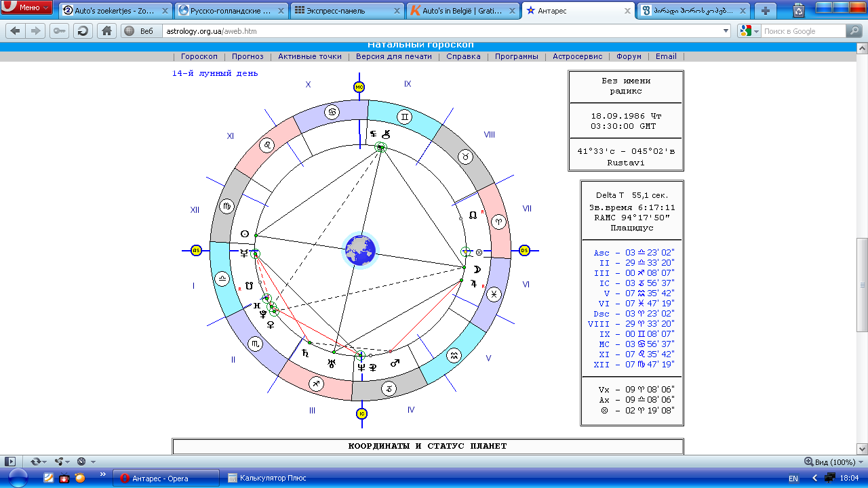Image resolution: width=868 pixels, height=488 pixels.
Task: Select the Sagittarius sign in zodiac ring
Action: tap(316, 384)
